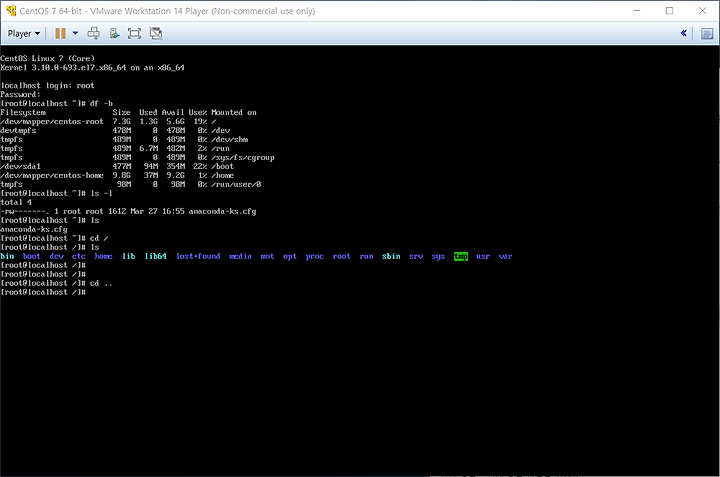Click 'anaconda-ks.cfg' in the ls -l output
The width and height of the screenshot is (720, 477).
point(222,211)
